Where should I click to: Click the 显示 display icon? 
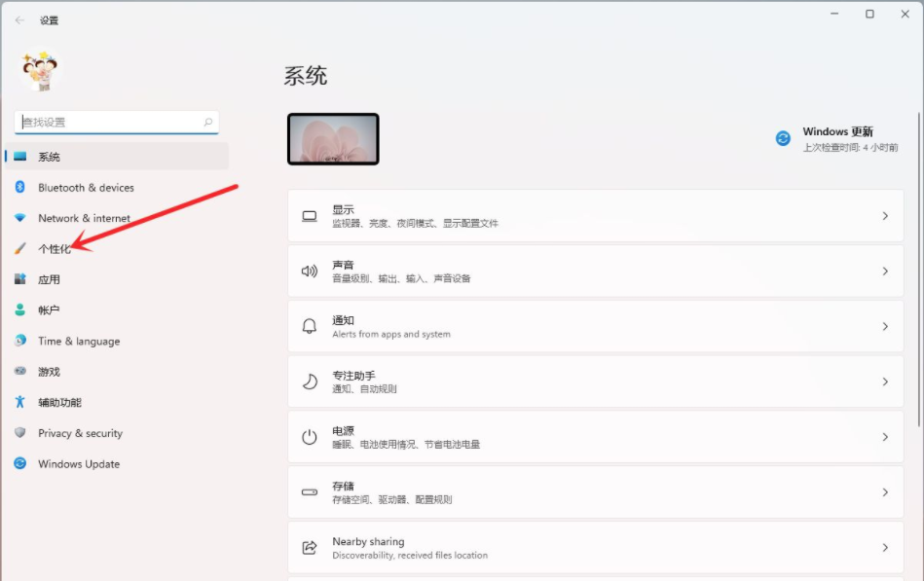[310, 216]
